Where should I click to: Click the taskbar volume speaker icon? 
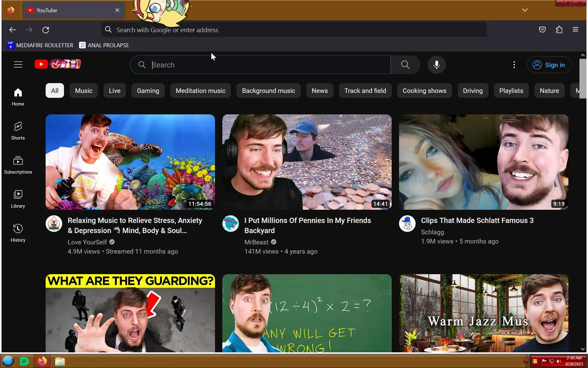pos(559,361)
